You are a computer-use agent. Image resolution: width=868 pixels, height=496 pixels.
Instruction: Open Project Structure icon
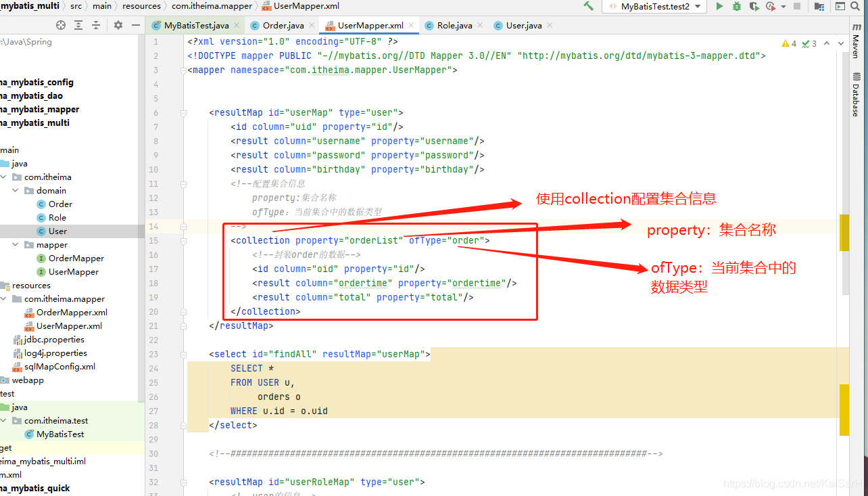click(x=819, y=6)
